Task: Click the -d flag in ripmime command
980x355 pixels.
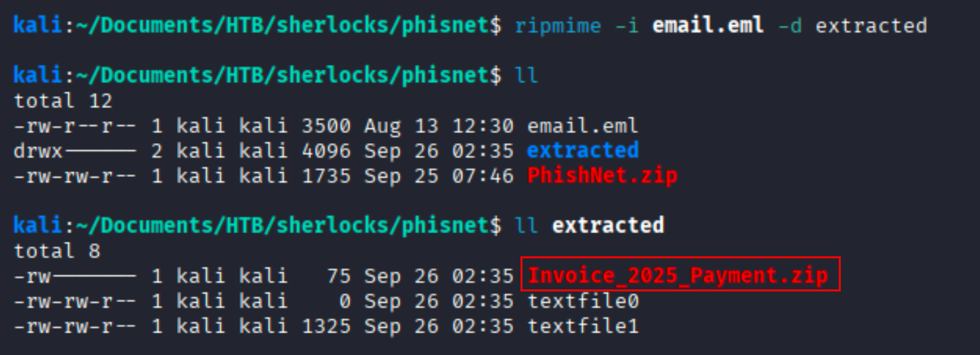Action: tap(789, 25)
